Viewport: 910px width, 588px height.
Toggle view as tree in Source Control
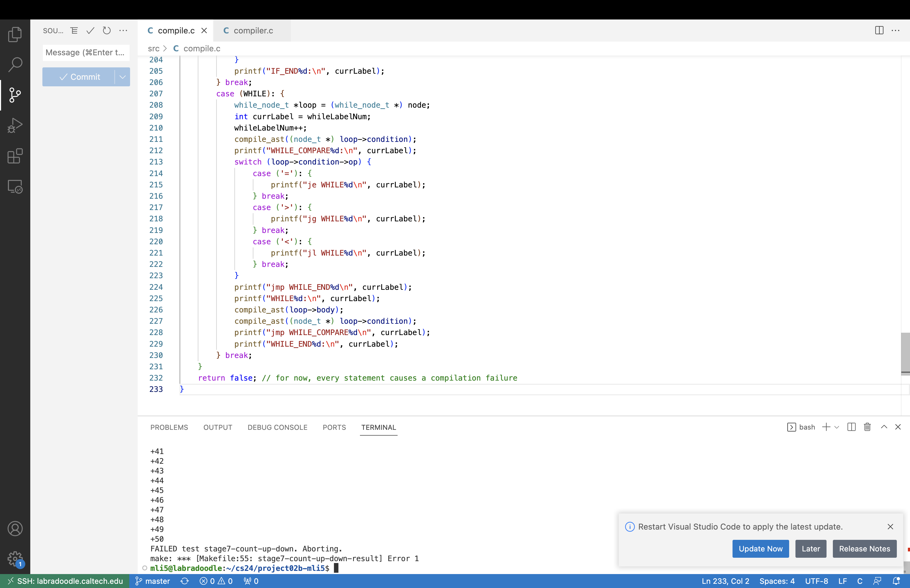(x=74, y=31)
